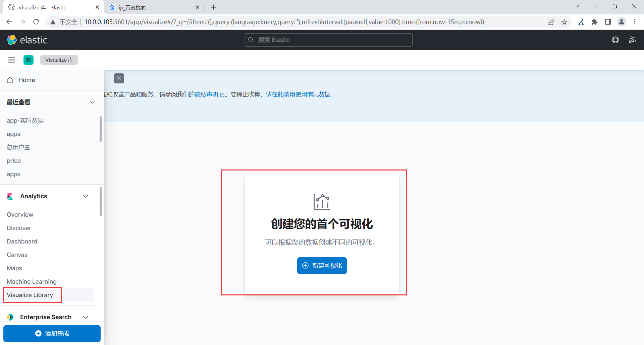Click the Analytics section scrollbar
Viewport: 644px width, 345px height.
[101, 202]
